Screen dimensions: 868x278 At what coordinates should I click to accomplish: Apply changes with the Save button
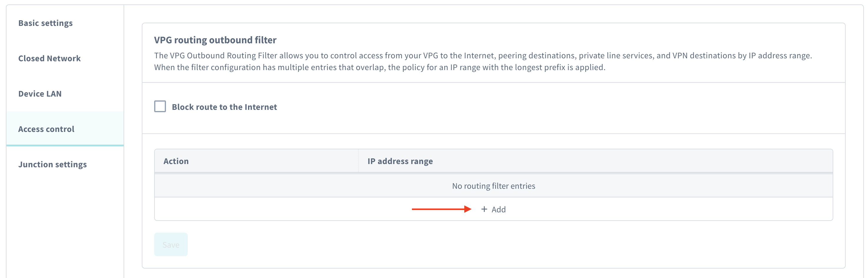(171, 244)
